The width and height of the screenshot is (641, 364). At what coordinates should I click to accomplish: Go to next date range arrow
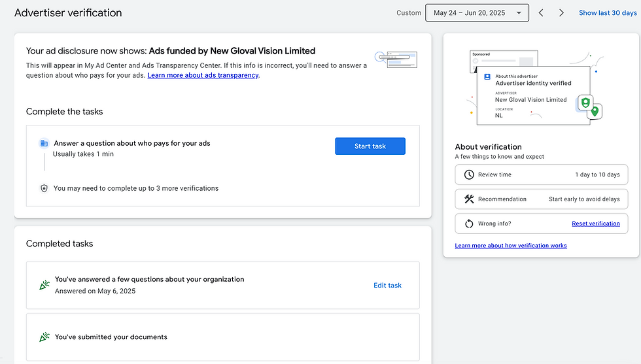561,12
